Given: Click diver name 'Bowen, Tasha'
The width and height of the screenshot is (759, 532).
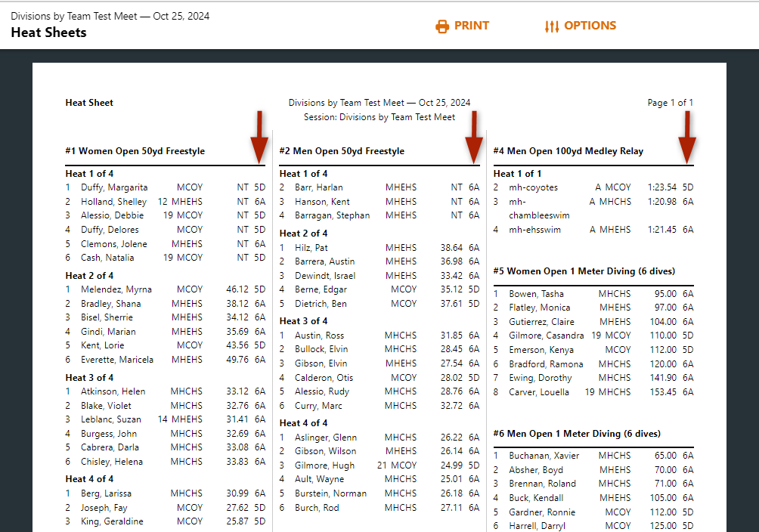Looking at the screenshot, I should click(x=536, y=294).
